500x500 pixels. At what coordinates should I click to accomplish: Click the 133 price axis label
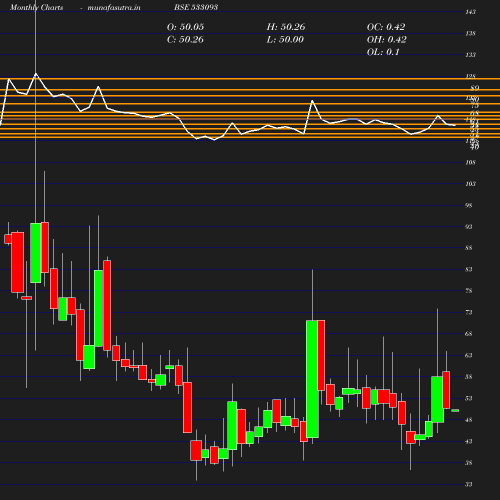pyautogui.click(x=470, y=55)
